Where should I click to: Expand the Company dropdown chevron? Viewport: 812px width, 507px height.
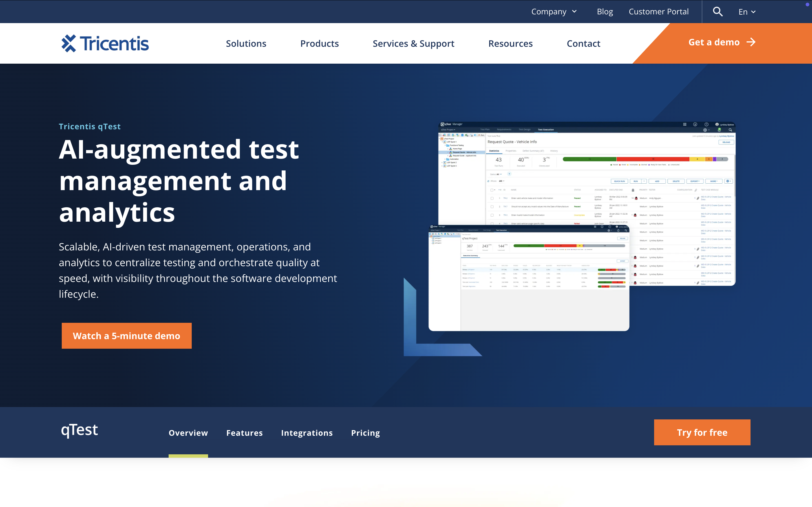click(x=574, y=12)
